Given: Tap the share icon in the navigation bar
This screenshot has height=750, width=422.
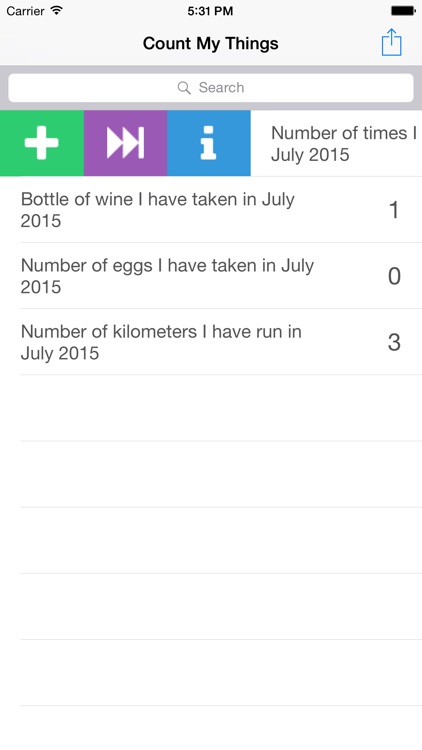Looking at the screenshot, I should (391, 43).
